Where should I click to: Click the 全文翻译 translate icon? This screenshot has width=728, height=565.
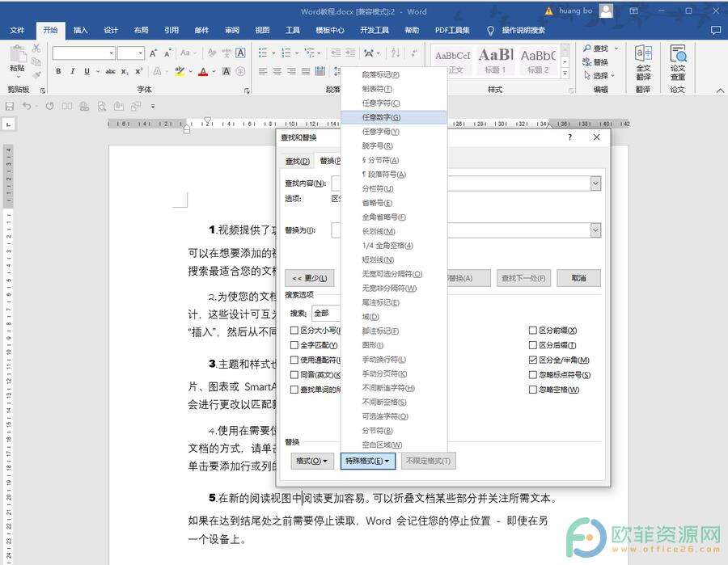pyautogui.click(x=643, y=61)
